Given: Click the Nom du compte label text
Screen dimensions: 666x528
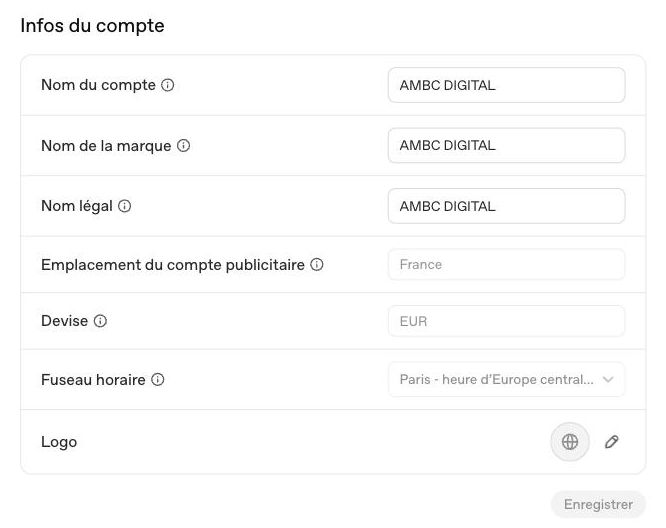Looking at the screenshot, I should [98, 85].
